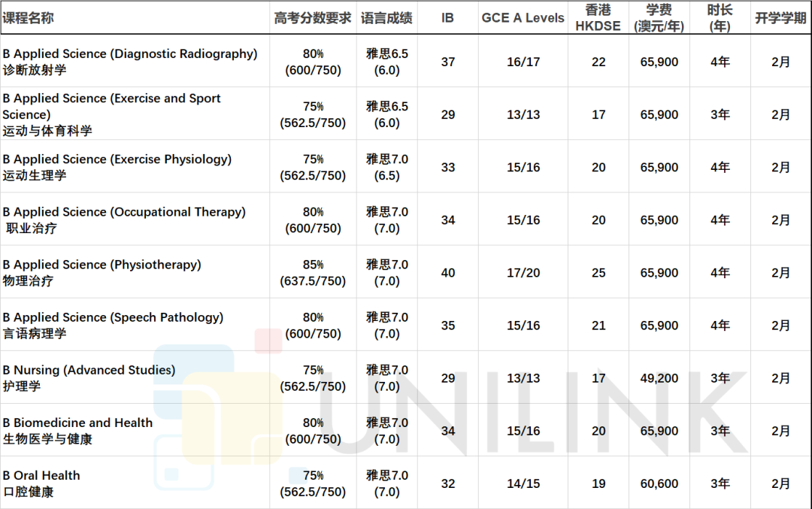The height and width of the screenshot is (509, 812).
Task: Click the IB value 35 for Speech Pathology
Action: coord(448,326)
